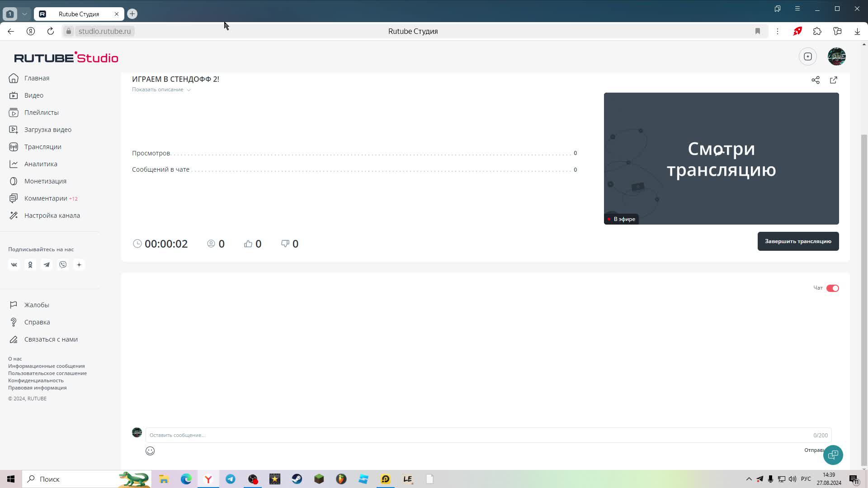Select Загрузка видео menu item

[40, 130]
